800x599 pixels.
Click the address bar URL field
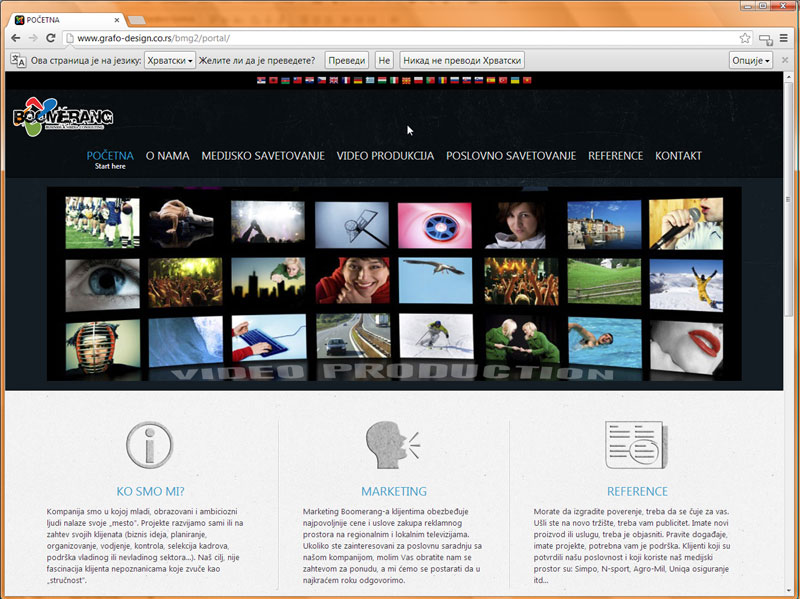[x=400, y=38]
